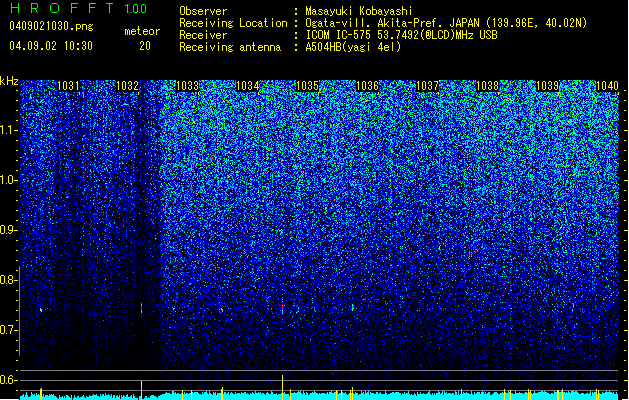Click the red meteor echo under the 1032 time marker
The width and height of the screenshot is (629, 400).
(141, 308)
